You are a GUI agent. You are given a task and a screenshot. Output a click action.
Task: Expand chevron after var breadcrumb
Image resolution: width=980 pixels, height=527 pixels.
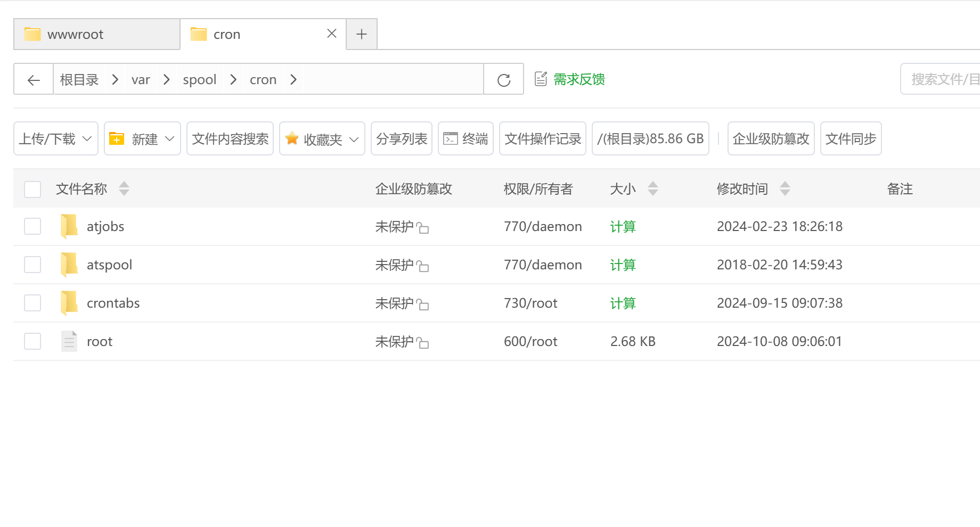167,79
